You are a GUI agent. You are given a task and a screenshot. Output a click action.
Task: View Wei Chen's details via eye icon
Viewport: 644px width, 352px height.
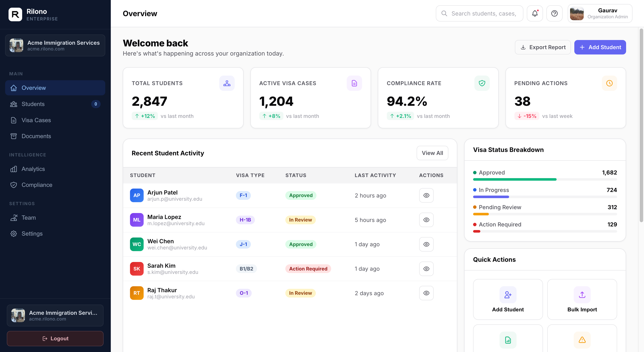click(x=426, y=244)
